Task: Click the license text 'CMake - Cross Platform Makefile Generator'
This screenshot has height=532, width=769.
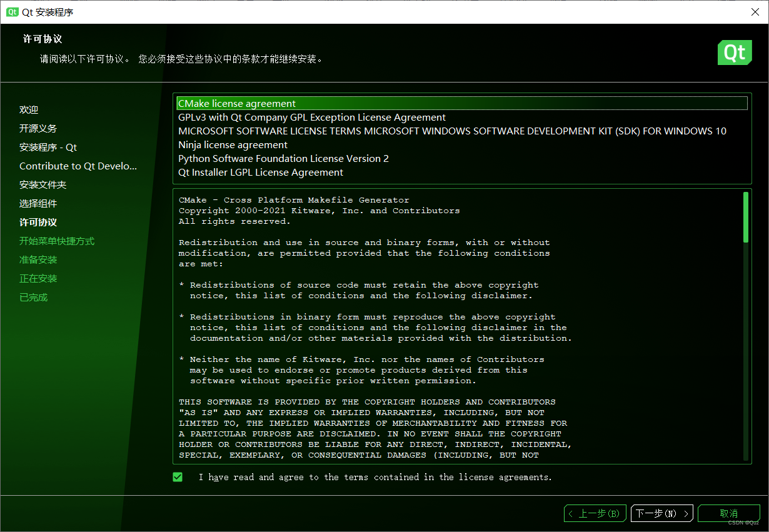Action: click(294, 200)
